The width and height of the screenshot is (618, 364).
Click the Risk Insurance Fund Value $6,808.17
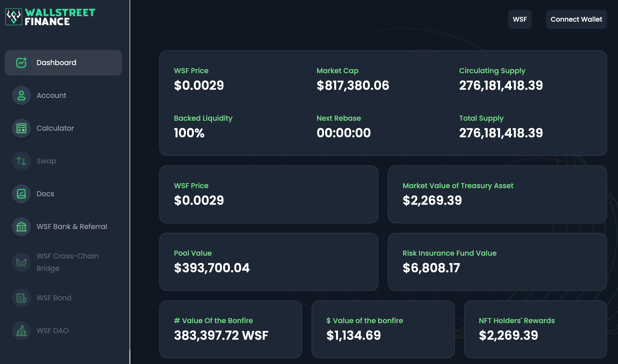click(431, 268)
